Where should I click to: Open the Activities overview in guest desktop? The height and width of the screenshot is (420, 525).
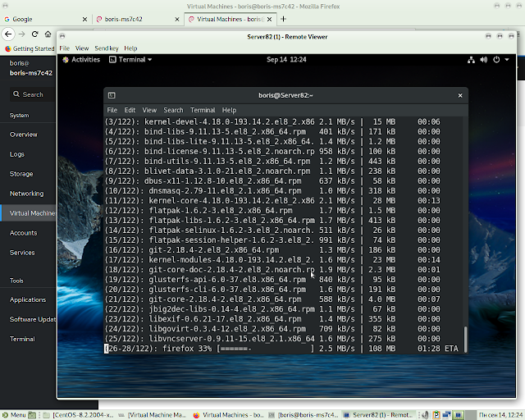point(81,60)
